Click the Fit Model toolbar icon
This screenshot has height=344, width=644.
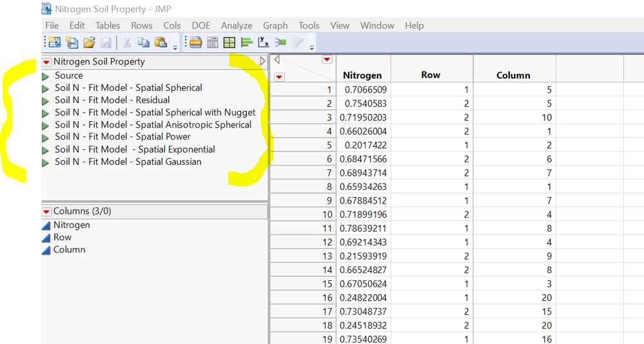point(280,43)
